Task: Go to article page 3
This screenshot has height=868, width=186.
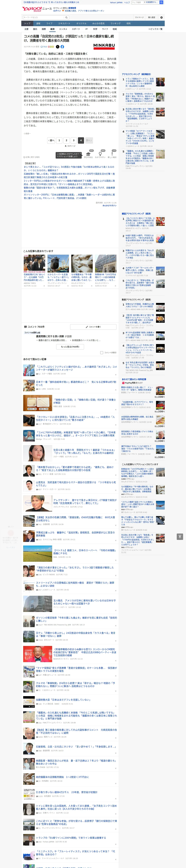Action: 74,140
